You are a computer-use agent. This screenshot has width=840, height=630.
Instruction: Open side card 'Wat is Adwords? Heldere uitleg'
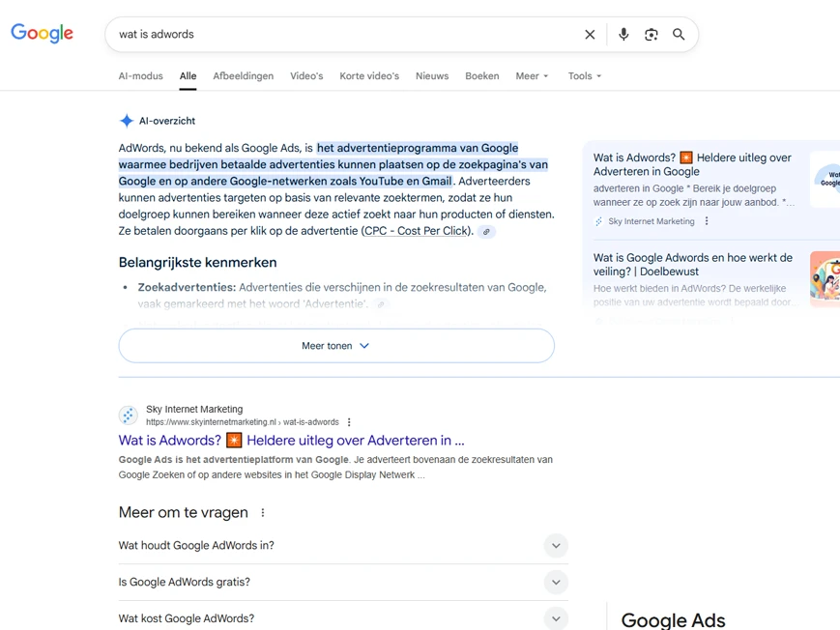[x=692, y=164]
